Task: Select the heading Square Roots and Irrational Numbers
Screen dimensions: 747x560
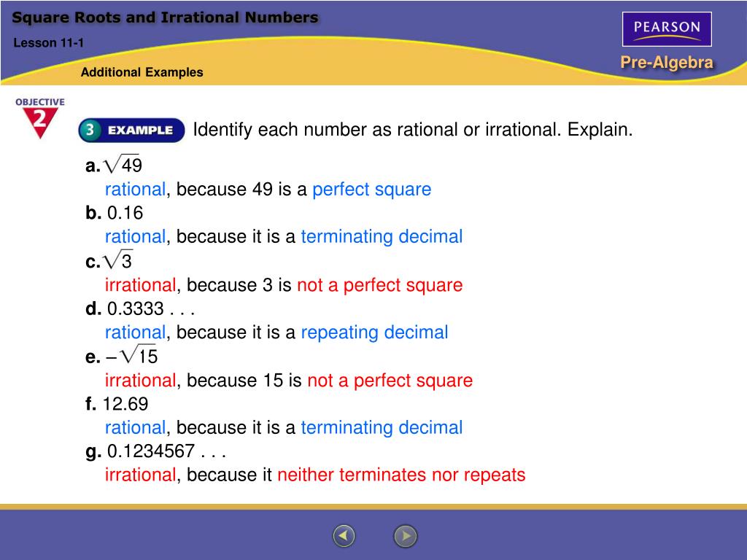Action: 165,17
